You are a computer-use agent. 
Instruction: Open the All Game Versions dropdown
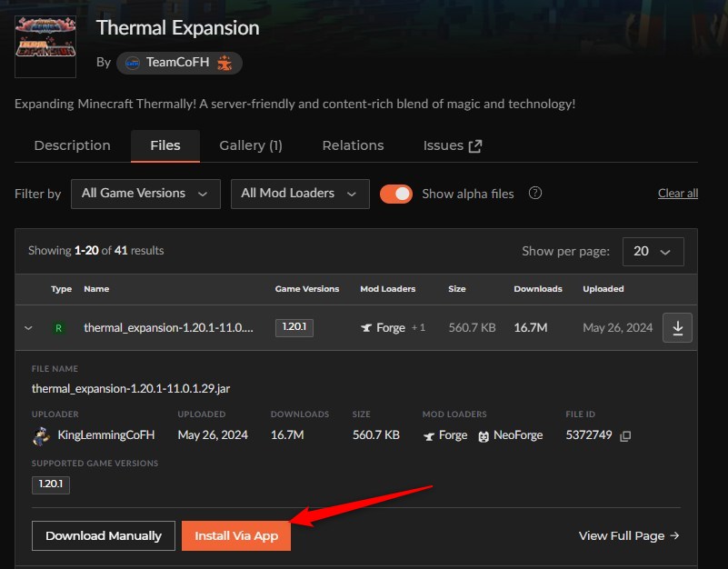point(145,194)
